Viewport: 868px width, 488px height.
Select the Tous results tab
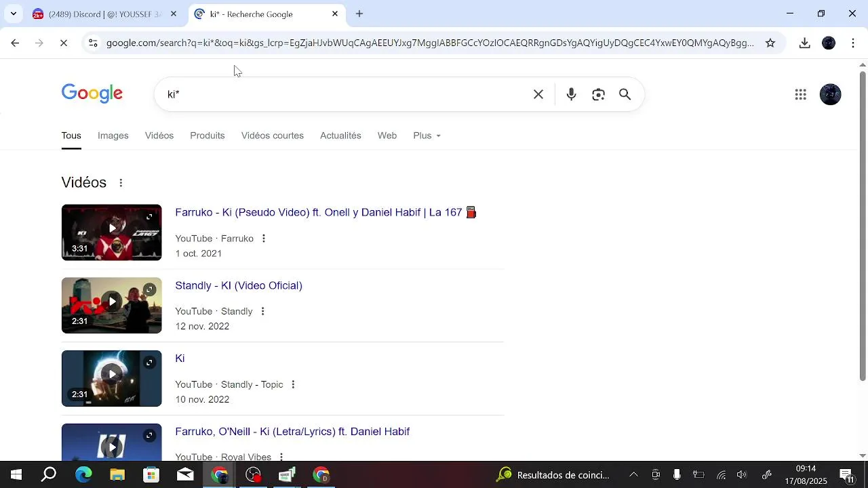point(71,136)
